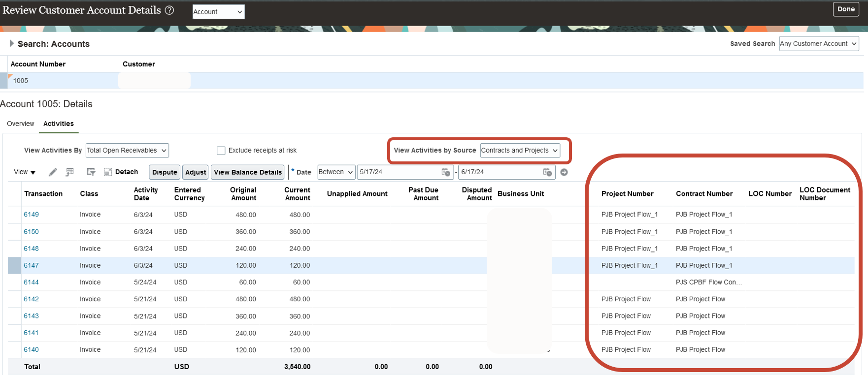Viewport: 868px width, 375px height.
Task: Click the Done button
Action: [846, 9]
